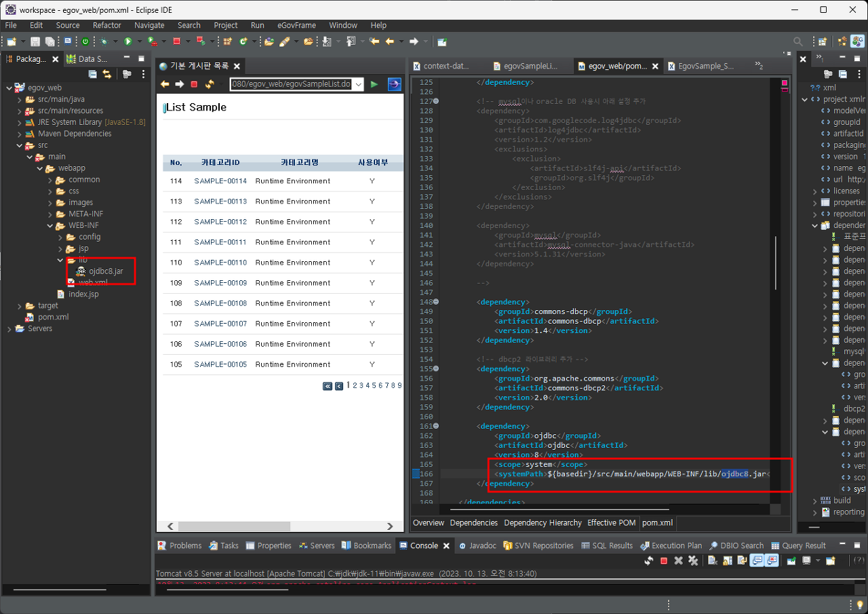This screenshot has height=614, width=868.
Task: Stop loading page in internal browser
Action: 194,84
